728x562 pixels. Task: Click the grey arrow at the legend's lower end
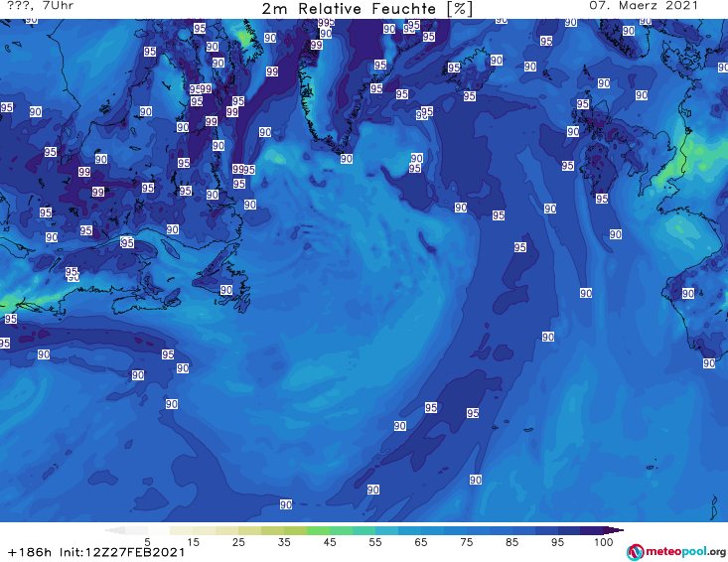click(x=114, y=530)
